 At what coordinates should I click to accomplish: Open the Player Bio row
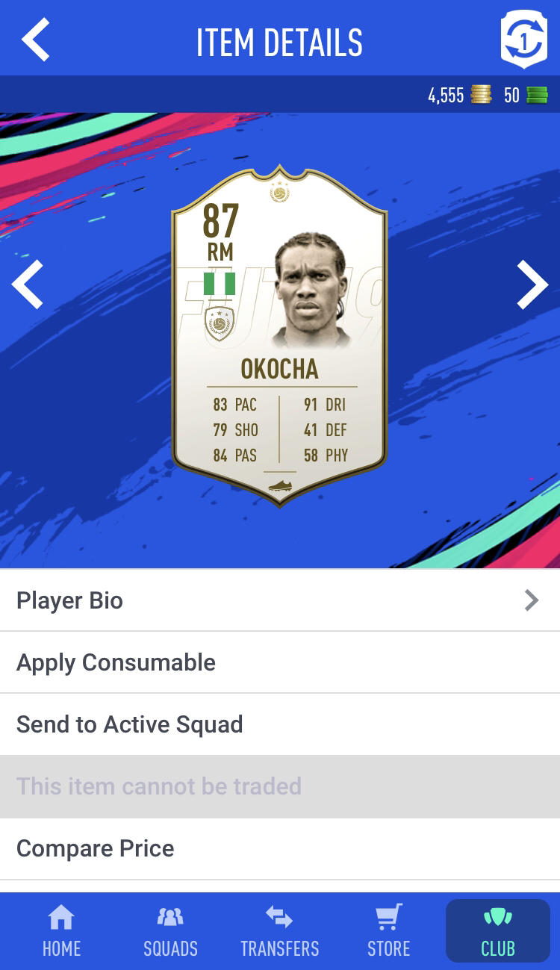click(x=280, y=600)
